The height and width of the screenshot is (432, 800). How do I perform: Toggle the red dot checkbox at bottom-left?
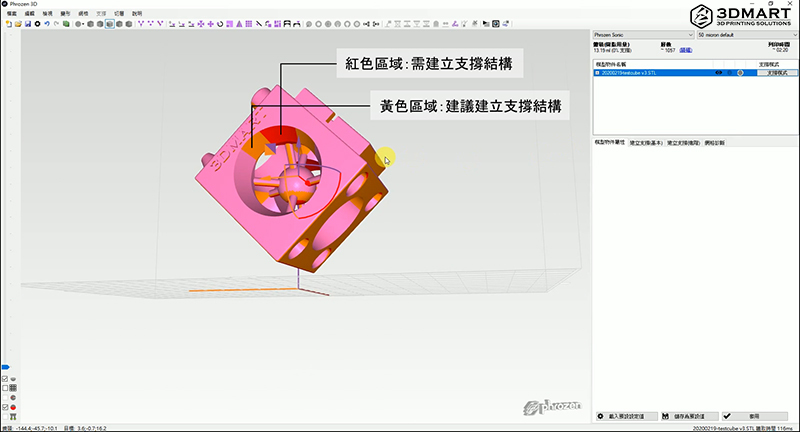[x=5, y=407]
